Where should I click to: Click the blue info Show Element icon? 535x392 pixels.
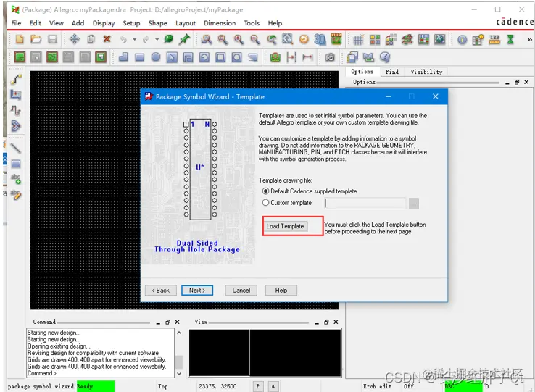pos(463,40)
